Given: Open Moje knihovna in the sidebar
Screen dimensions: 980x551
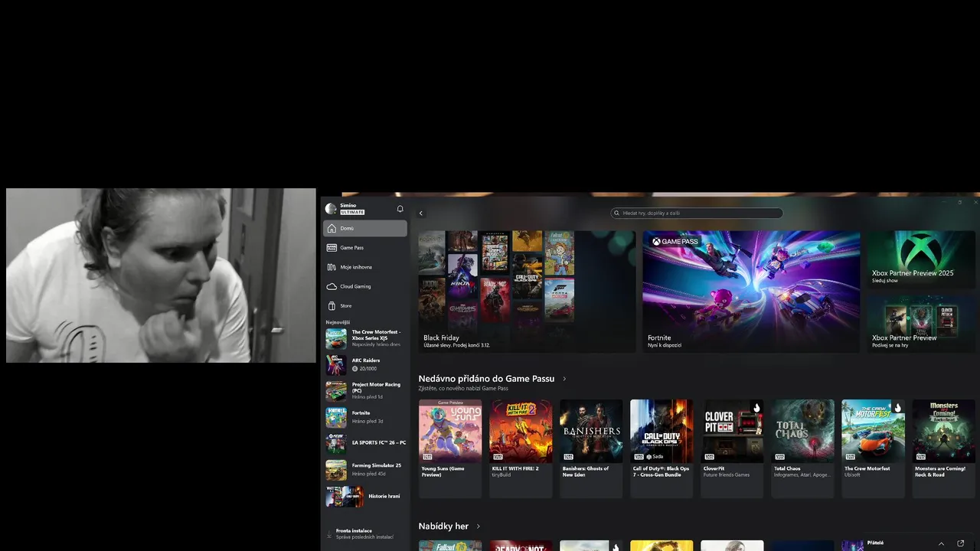Looking at the screenshot, I should tap(365, 267).
